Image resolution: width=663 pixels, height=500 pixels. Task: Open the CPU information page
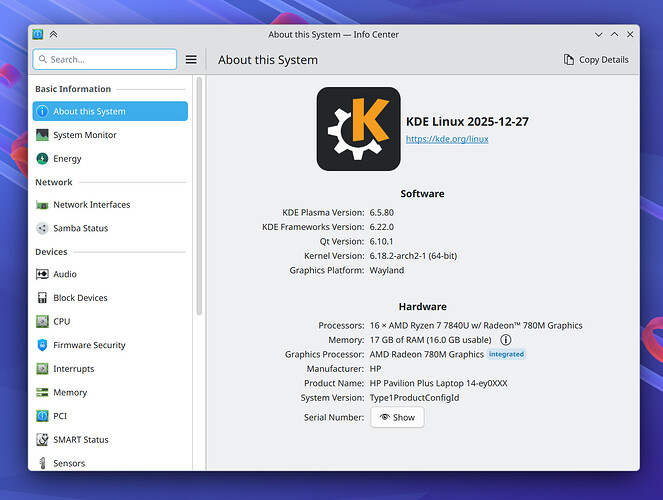coord(62,321)
